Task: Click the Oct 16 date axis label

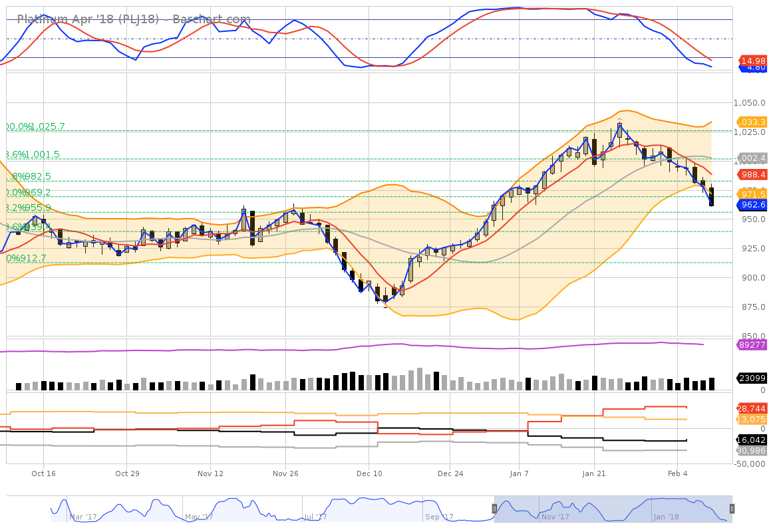Action: pos(44,473)
